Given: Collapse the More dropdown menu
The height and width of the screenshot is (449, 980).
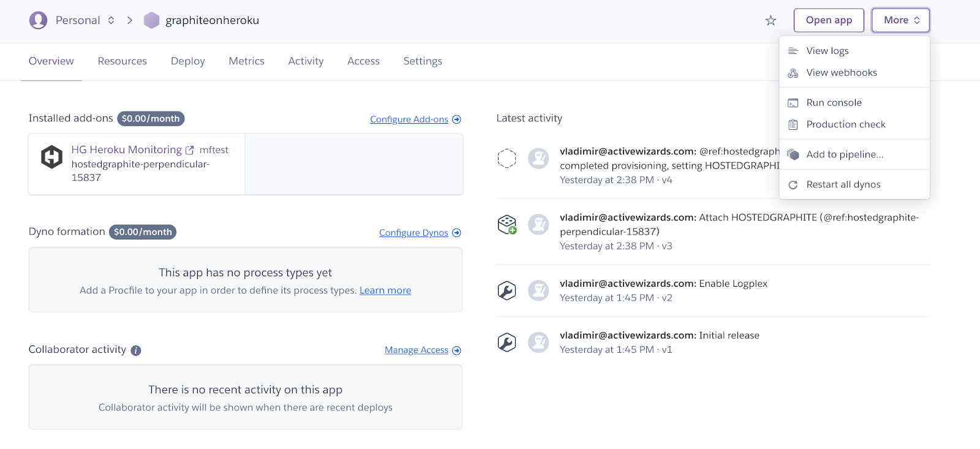Looking at the screenshot, I should (900, 20).
